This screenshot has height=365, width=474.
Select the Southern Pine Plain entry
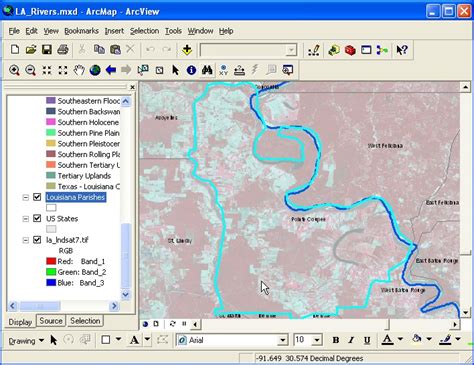[88, 133]
